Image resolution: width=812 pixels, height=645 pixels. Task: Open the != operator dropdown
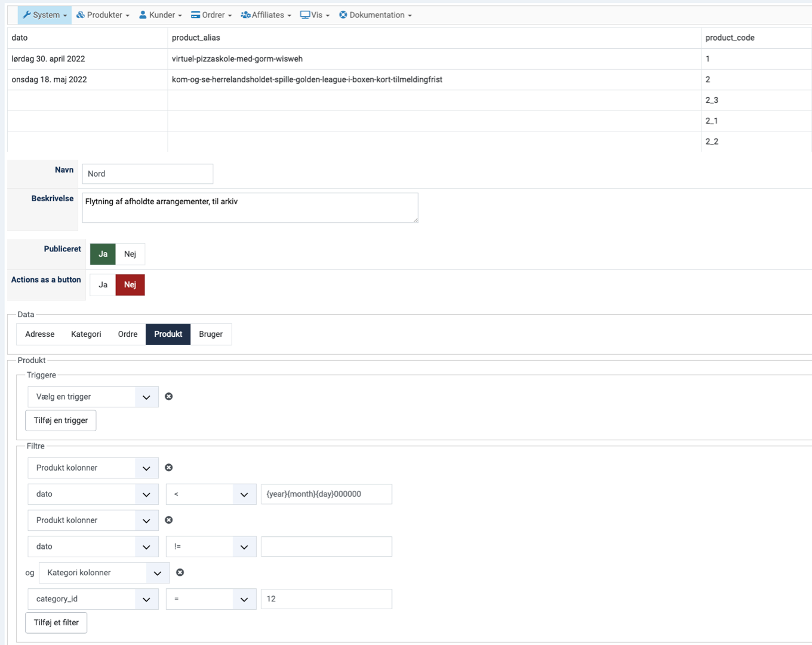(211, 546)
